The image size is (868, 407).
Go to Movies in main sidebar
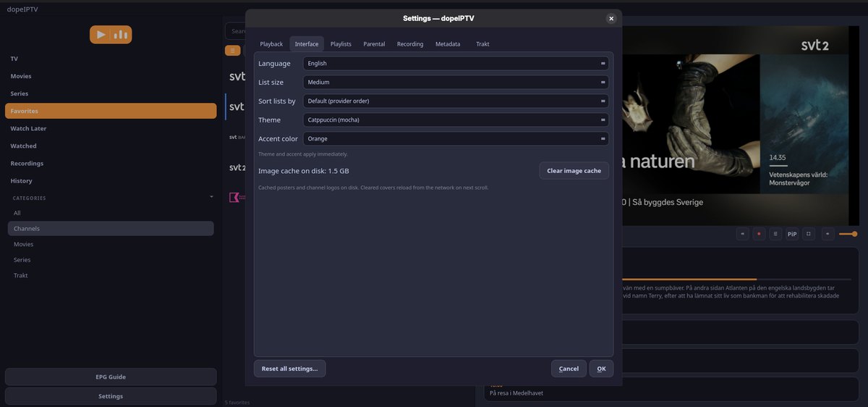pyautogui.click(x=111, y=76)
